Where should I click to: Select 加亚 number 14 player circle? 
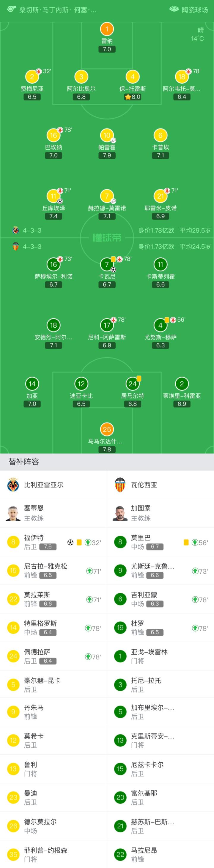click(32, 384)
